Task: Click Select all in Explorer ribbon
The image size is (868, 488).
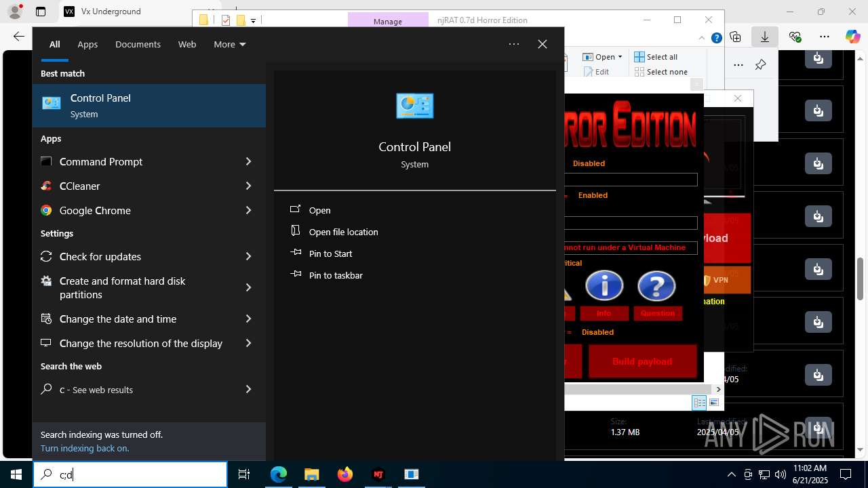Action: pos(656,57)
